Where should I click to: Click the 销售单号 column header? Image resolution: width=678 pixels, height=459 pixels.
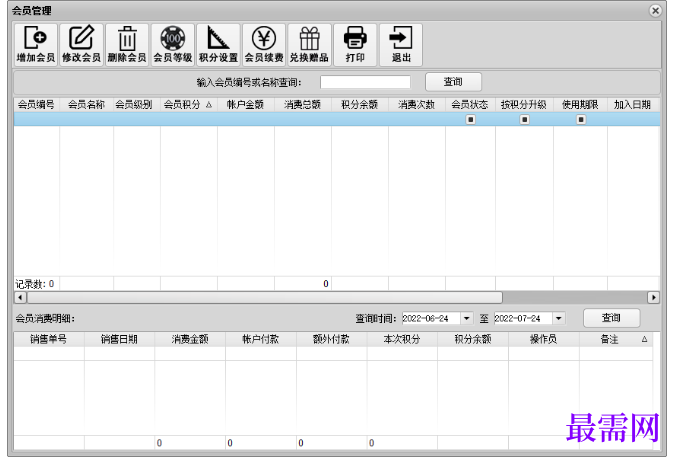49,339
